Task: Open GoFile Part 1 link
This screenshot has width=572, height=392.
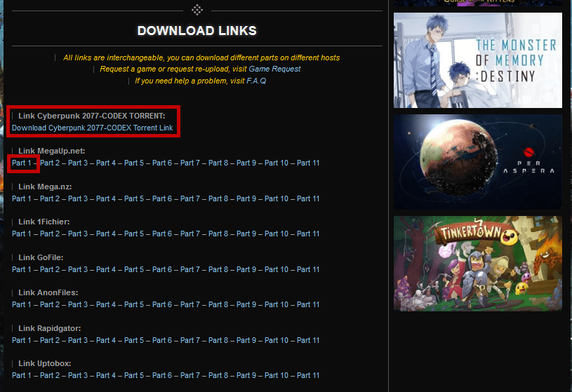Action: [x=22, y=269]
